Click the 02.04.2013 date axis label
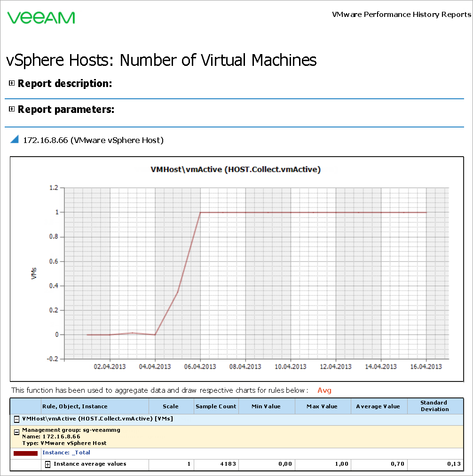Screen dimensions: 473x476 coord(110,367)
